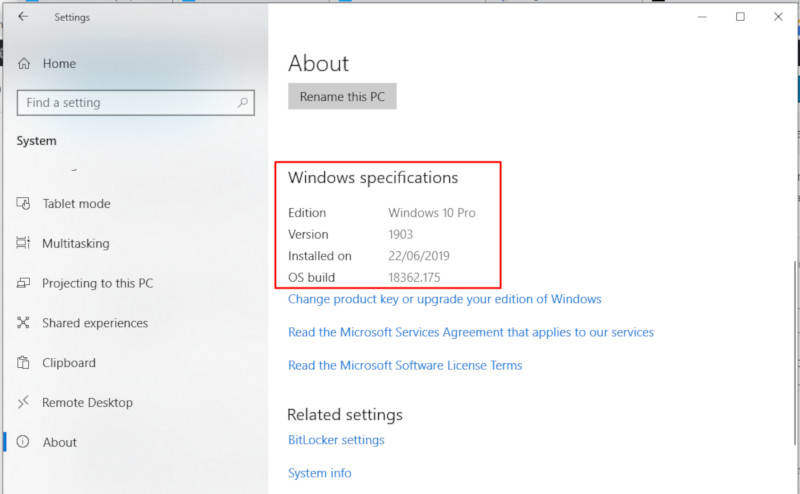
Task: Open Change product key or upgrade link
Action: [x=444, y=299]
